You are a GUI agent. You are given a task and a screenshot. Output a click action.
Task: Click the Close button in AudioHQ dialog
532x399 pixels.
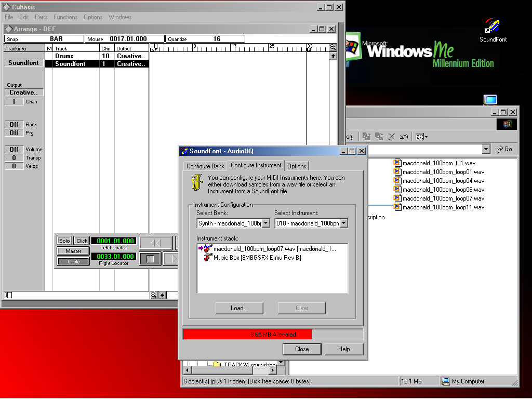(x=302, y=349)
